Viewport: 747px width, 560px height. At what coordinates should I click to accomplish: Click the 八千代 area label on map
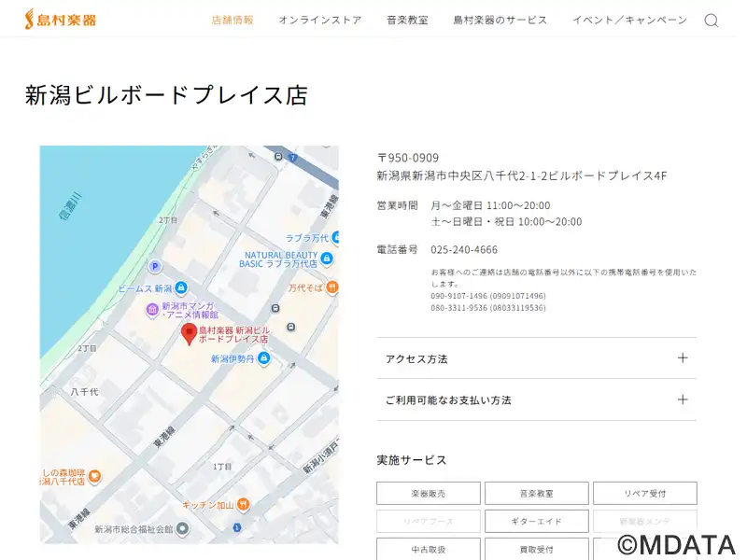tap(84, 391)
